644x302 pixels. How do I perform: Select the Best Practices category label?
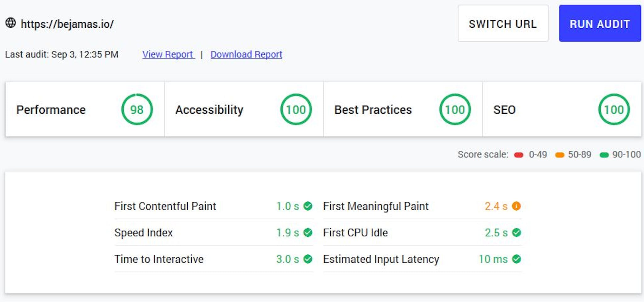click(373, 110)
